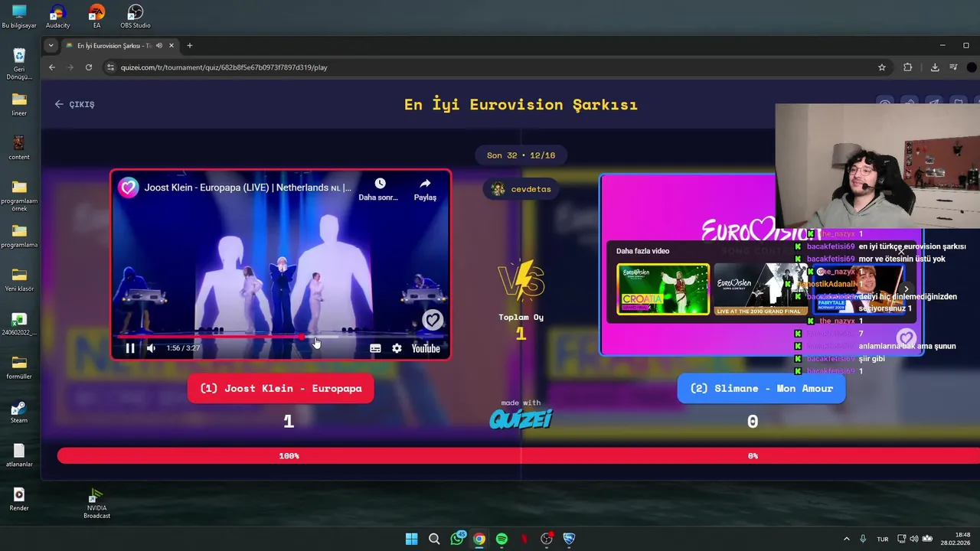Open the Bu bilgisayar desktop icon
This screenshot has width=980, height=551.
pos(19,17)
